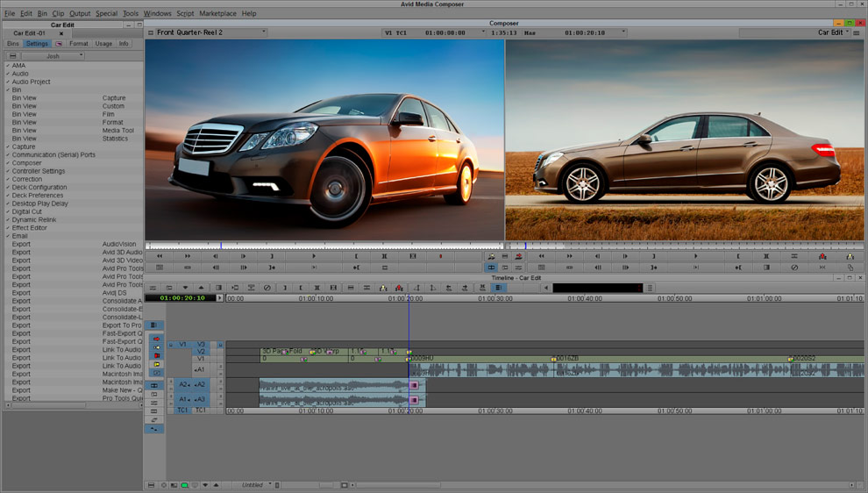Open the Composer settings entry
868x493 pixels.
pyautogui.click(x=26, y=163)
